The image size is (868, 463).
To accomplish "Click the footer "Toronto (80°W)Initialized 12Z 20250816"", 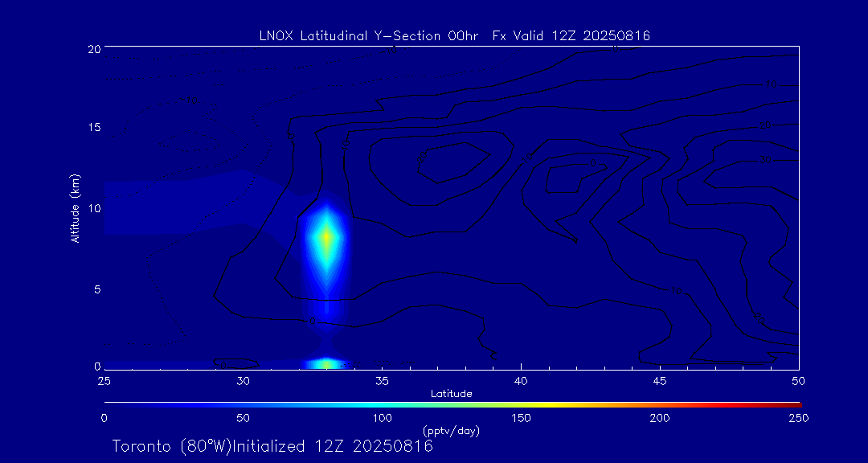I will pyautogui.click(x=273, y=446).
